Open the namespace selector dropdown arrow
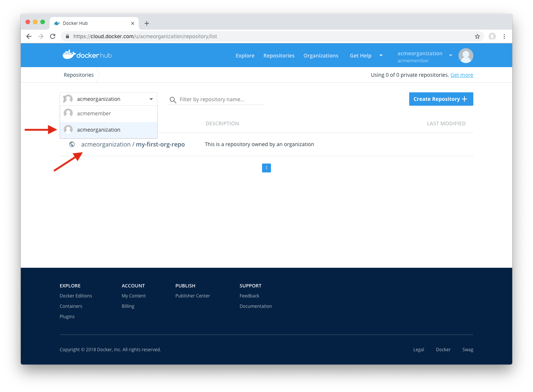This screenshot has height=392, width=533. point(151,99)
